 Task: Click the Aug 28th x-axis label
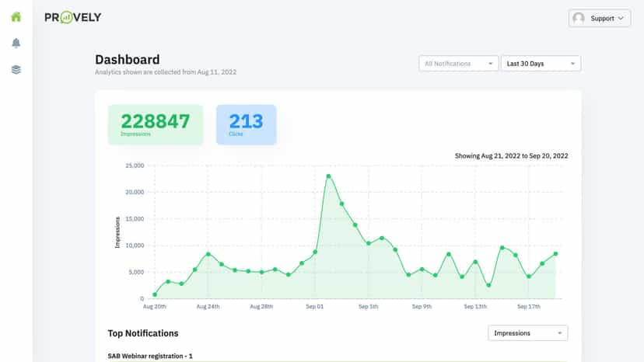pos(261,307)
